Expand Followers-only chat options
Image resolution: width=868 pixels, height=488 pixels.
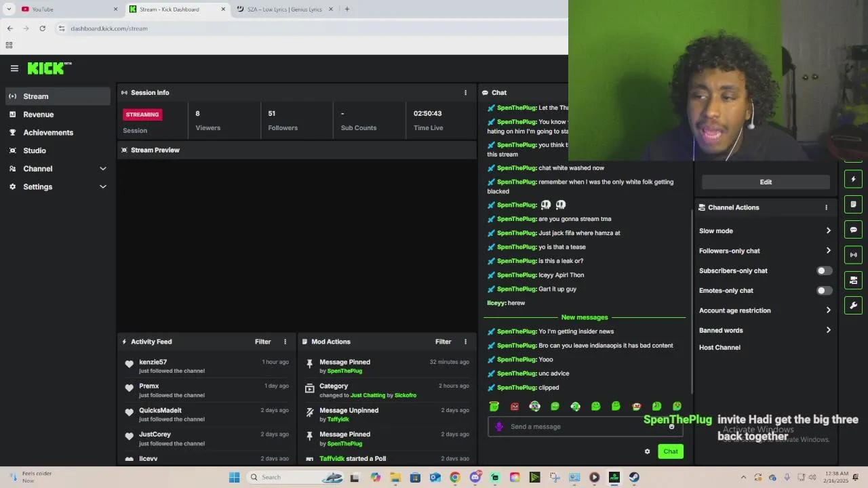coord(828,251)
